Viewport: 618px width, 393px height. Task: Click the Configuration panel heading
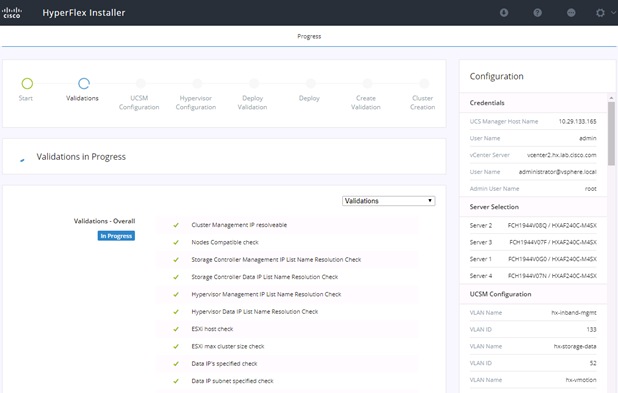[496, 76]
